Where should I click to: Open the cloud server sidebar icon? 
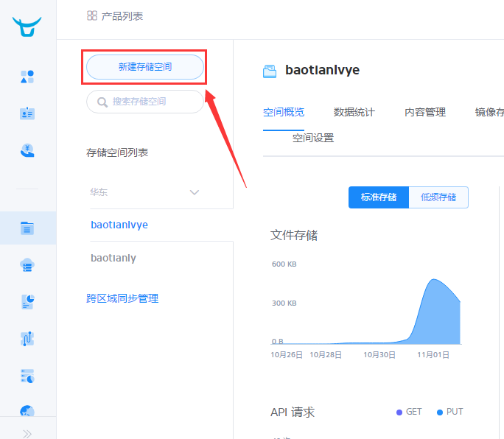27,265
